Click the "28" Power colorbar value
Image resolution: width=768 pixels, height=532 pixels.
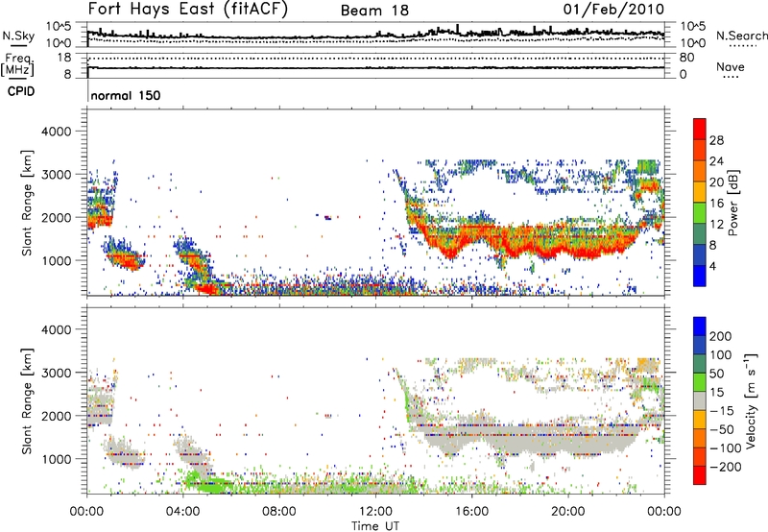pyautogui.click(x=716, y=140)
